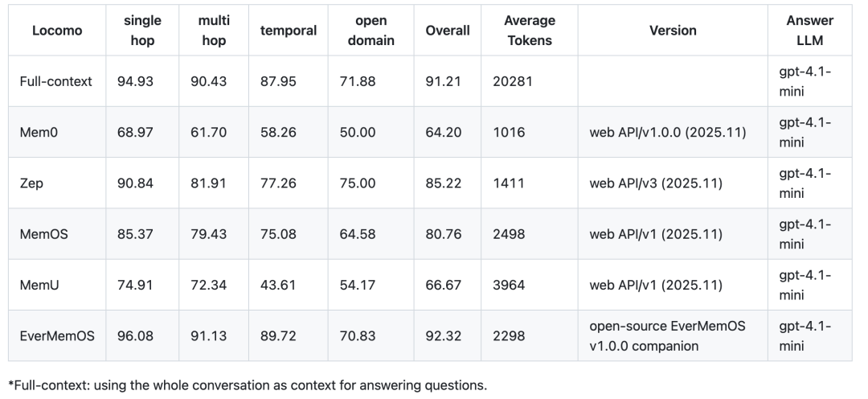This screenshot has height=399, width=868.
Task: Click the Overall column header
Action: click(448, 31)
